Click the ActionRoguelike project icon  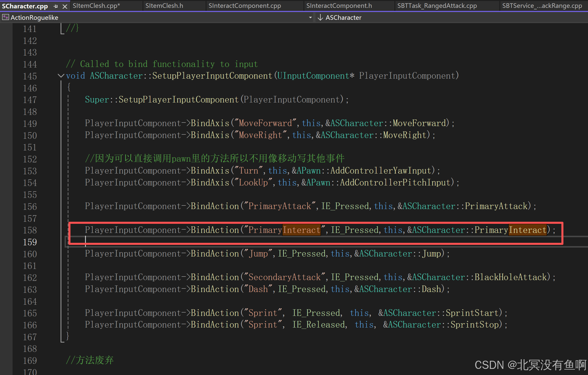[5, 17]
